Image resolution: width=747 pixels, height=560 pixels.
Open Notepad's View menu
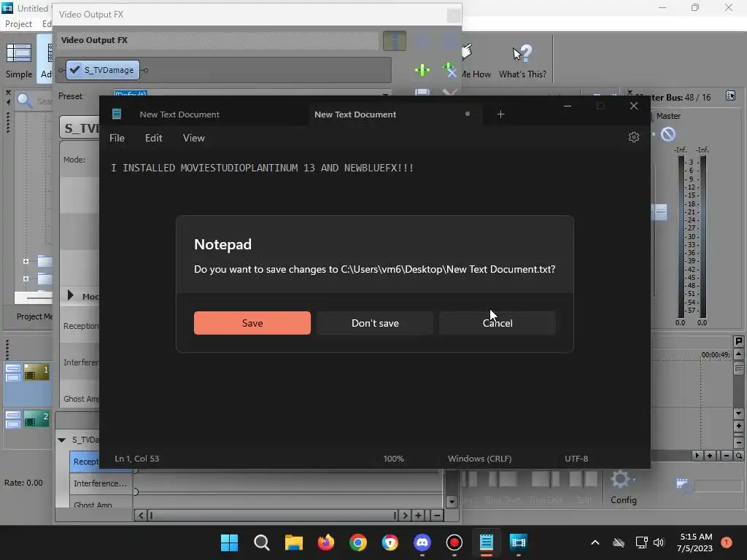tap(193, 138)
